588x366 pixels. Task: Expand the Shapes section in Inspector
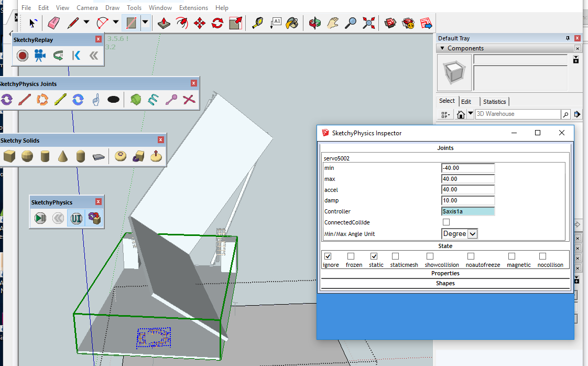(445, 284)
